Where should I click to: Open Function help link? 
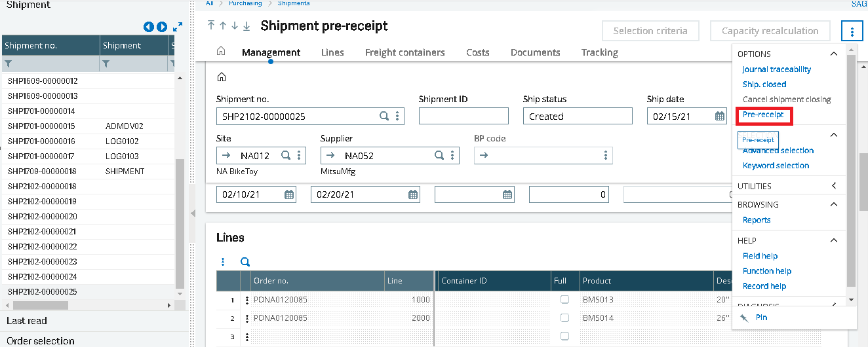[x=766, y=271]
